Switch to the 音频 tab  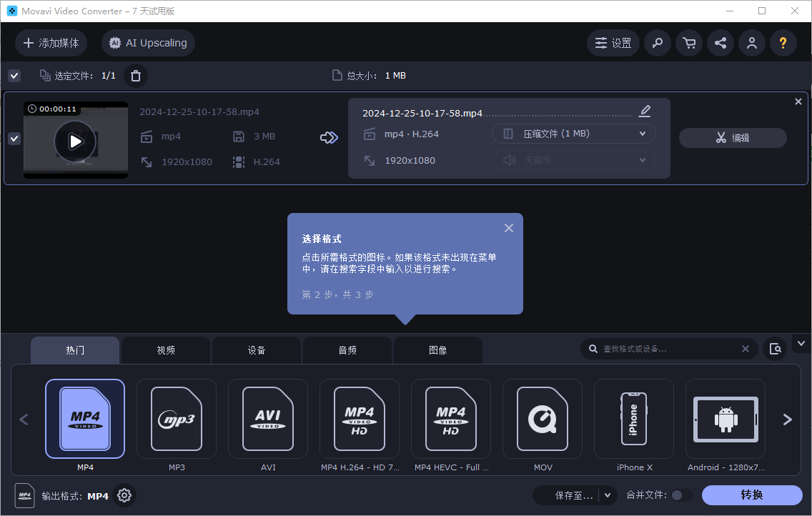tap(347, 350)
